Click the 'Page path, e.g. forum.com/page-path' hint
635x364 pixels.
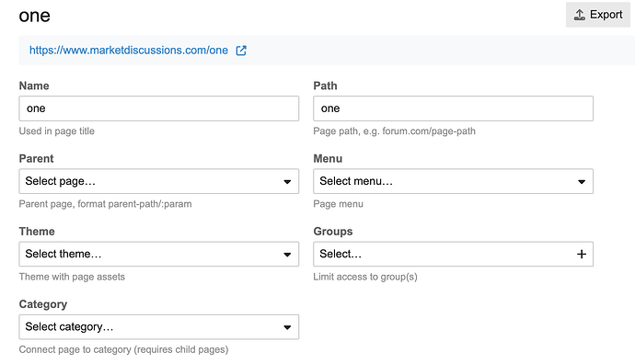click(x=395, y=131)
